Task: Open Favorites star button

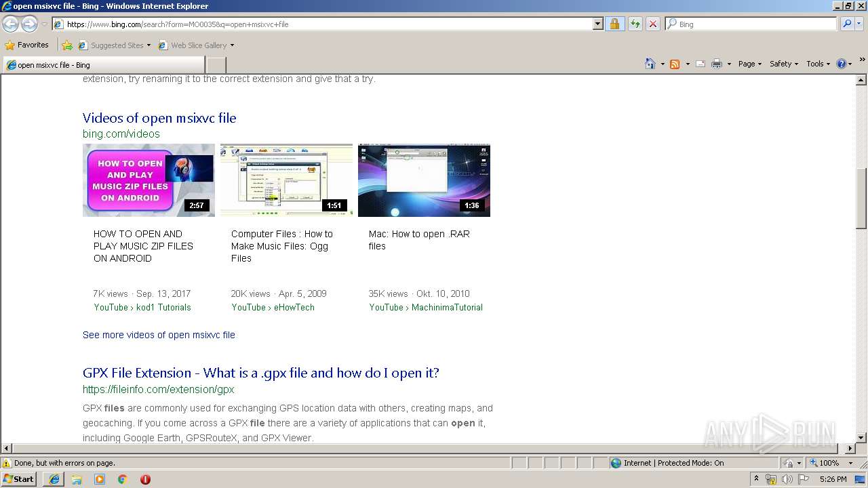Action: click(x=27, y=45)
